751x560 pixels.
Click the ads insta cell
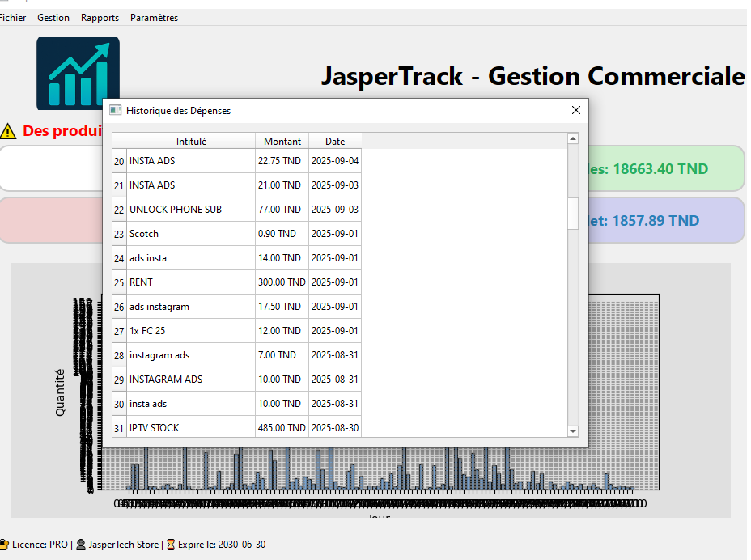pyautogui.click(x=191, y=258)
